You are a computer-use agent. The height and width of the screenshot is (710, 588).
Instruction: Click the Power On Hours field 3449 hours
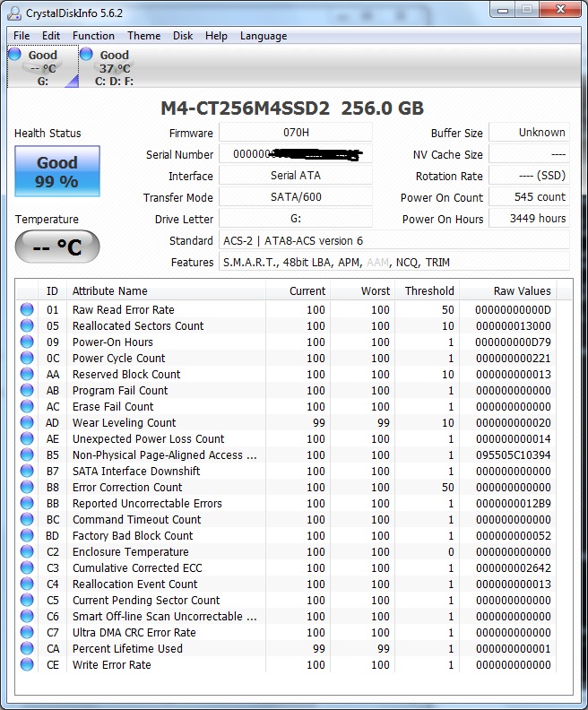tap(529, 218)
